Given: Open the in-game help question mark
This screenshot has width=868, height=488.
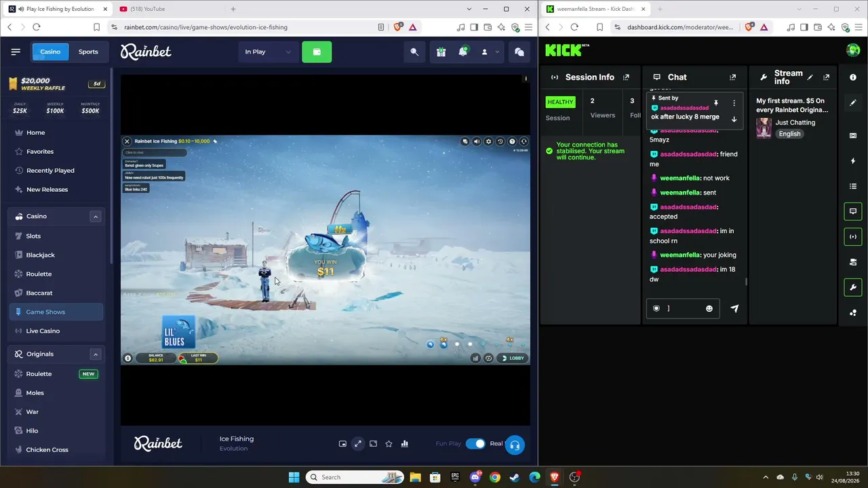Looking at the screenshot, I should [x=512, y=142].
